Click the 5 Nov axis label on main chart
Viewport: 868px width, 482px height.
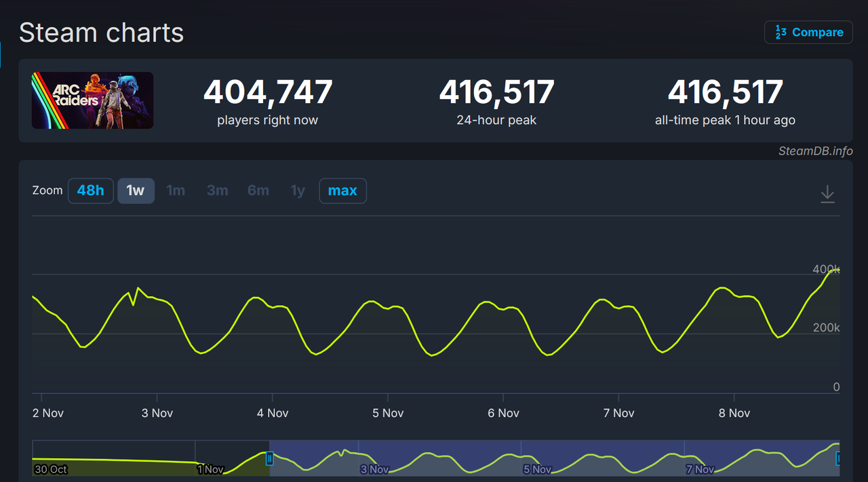click(388, 413)
